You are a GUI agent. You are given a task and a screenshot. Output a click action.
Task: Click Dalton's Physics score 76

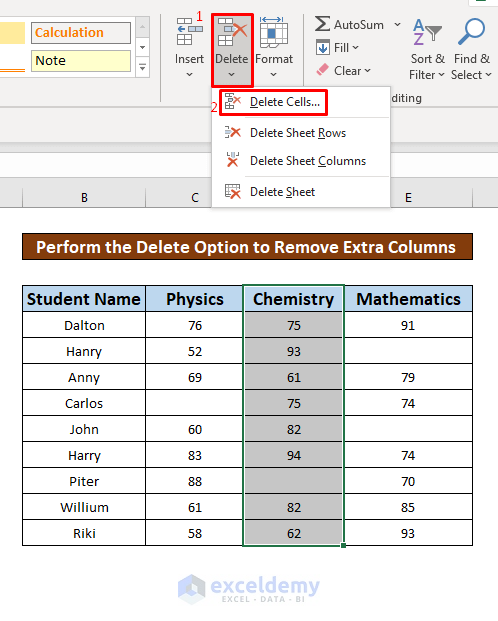tap(194, 325)
